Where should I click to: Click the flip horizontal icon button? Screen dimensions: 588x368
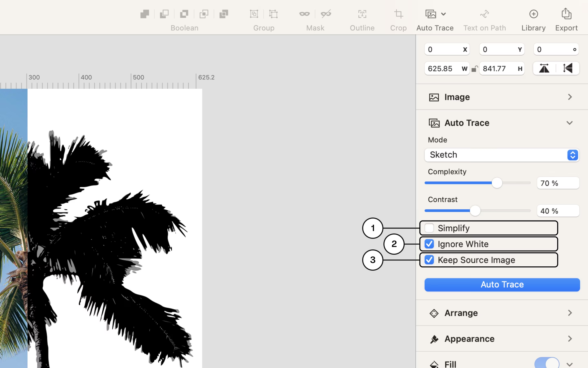coord(545,68)
